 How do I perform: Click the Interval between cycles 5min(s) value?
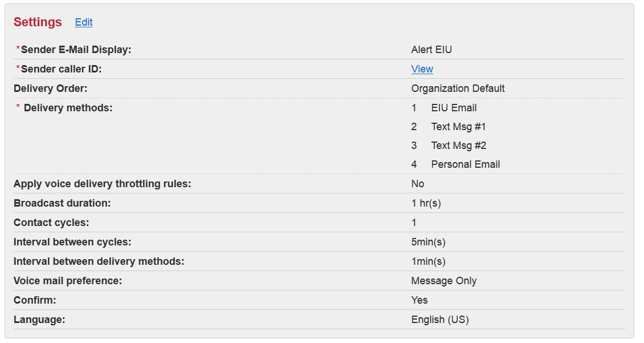[x=428, y=242]
